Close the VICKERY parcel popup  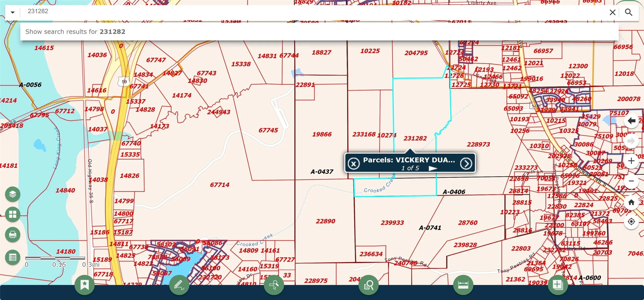pos(353,164)
